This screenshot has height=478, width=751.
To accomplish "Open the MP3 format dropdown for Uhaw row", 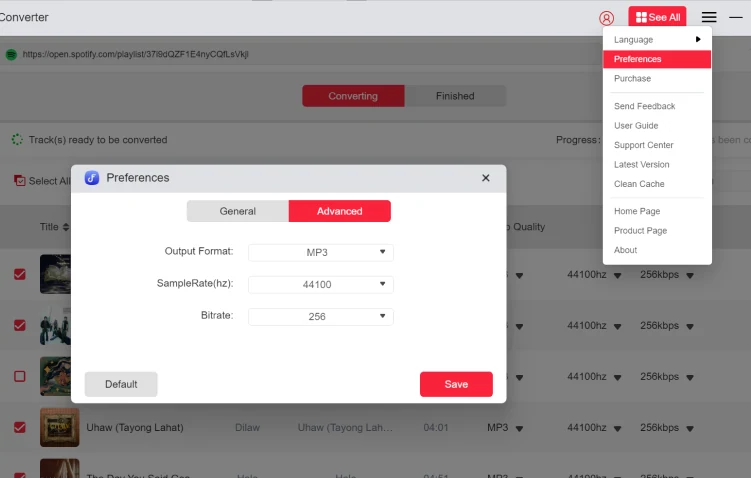I will 520,428.
